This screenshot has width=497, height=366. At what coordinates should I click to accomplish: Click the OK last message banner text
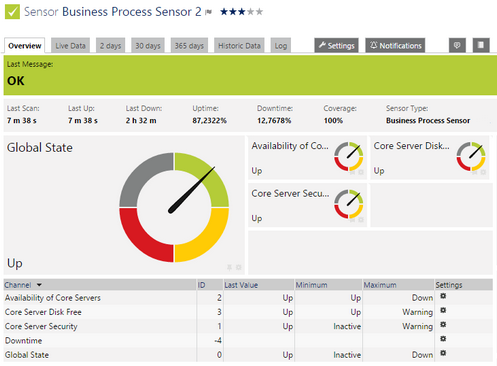pos(16,81)
